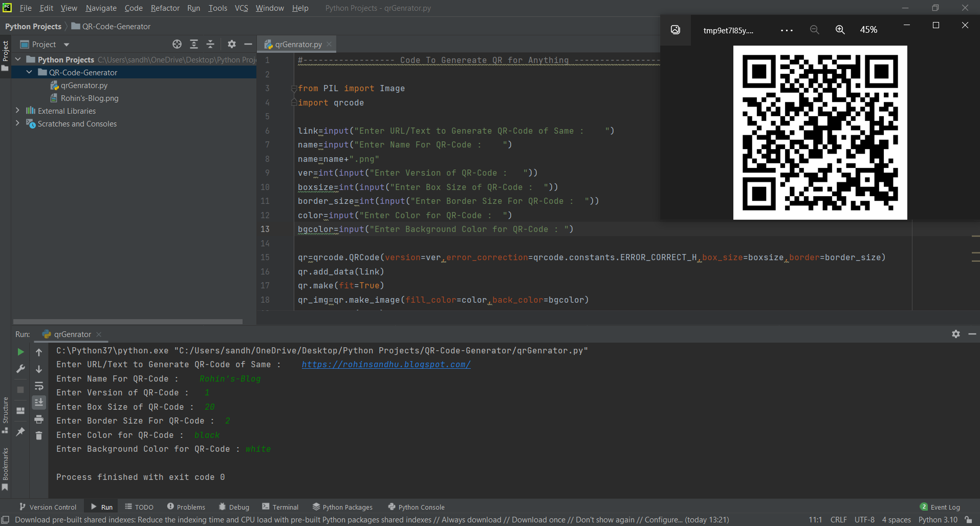
Task: Click Restore Layout icon in Run panel
Action: pos(20,411)
